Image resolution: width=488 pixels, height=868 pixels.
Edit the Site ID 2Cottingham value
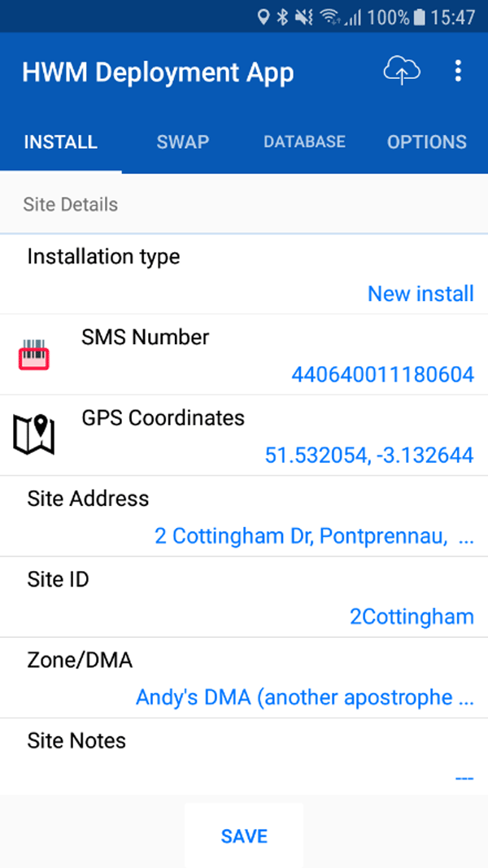(412, 617)
